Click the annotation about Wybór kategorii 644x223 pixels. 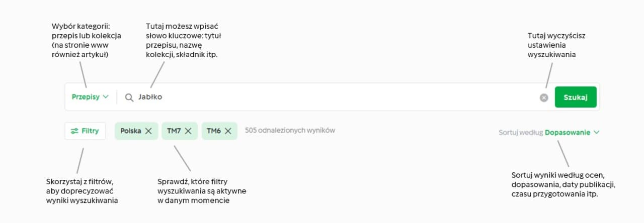87,41
